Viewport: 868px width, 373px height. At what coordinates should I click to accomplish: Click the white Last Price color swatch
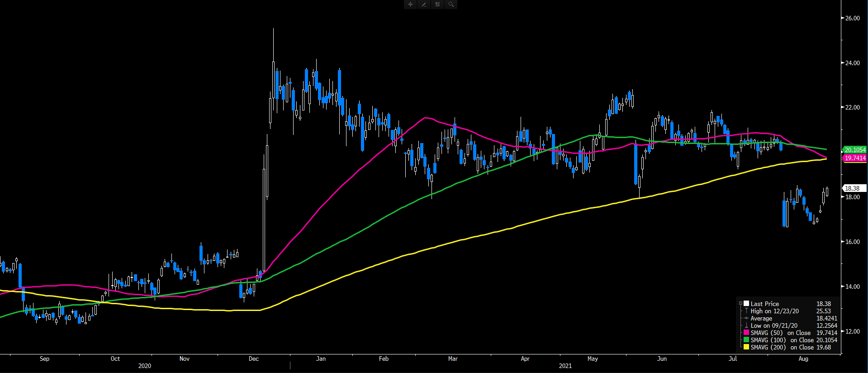[746, 304]
